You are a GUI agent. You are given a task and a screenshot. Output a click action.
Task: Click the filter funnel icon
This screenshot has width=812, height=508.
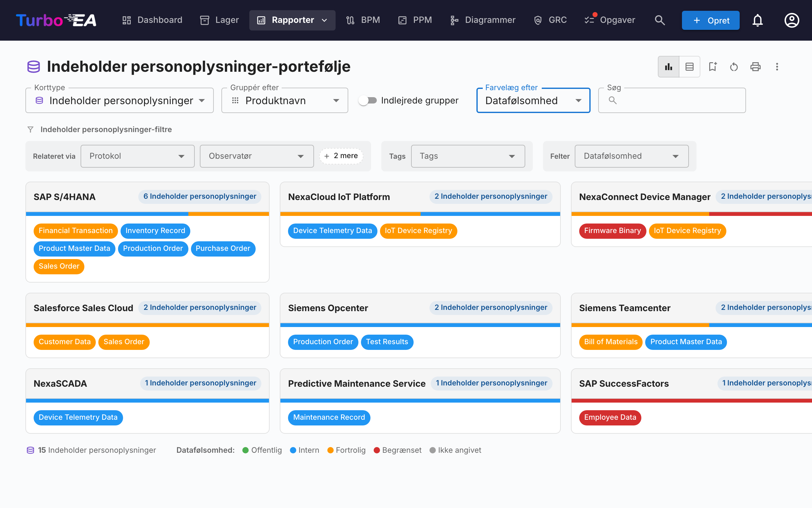point(30,129)
